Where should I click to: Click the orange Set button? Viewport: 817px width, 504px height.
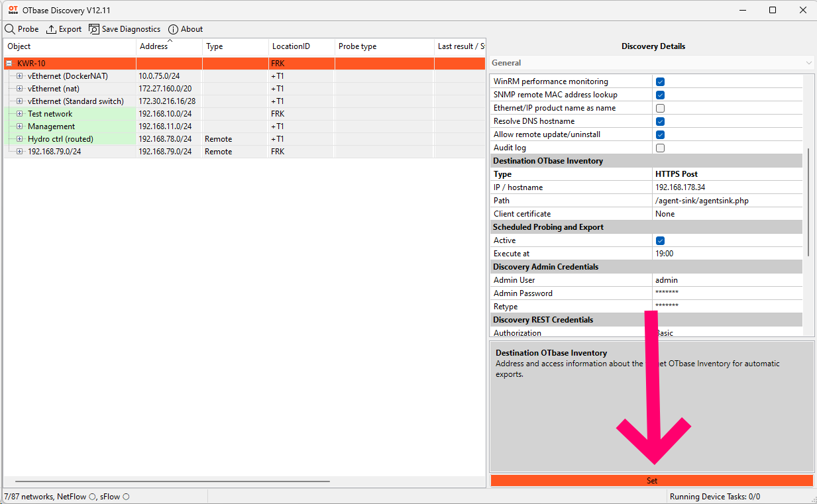pos(652,481)
